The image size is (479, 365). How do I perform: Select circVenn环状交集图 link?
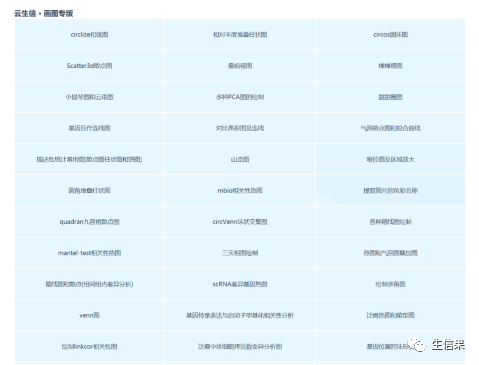[240, 222]
